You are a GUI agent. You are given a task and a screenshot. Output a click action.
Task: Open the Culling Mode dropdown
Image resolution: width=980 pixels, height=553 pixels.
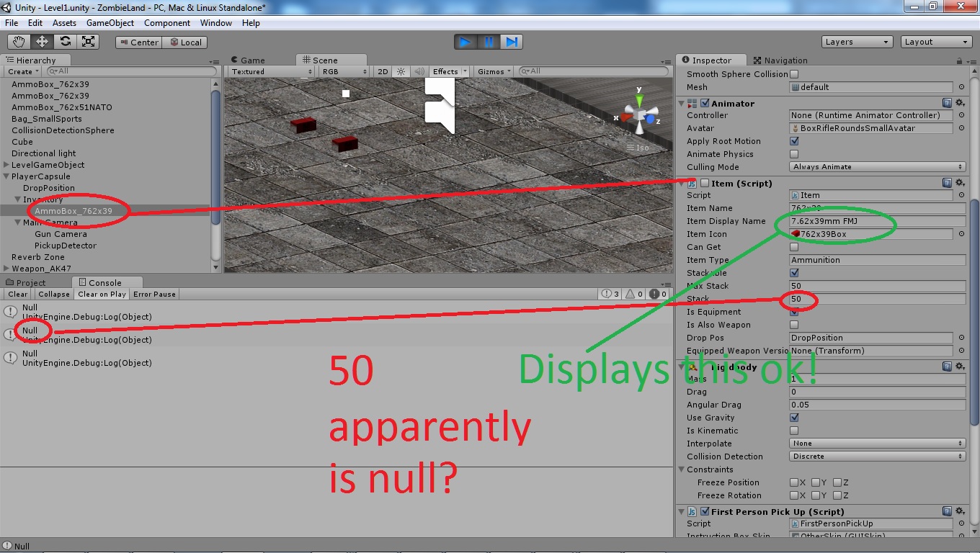[x=877, y=167]
